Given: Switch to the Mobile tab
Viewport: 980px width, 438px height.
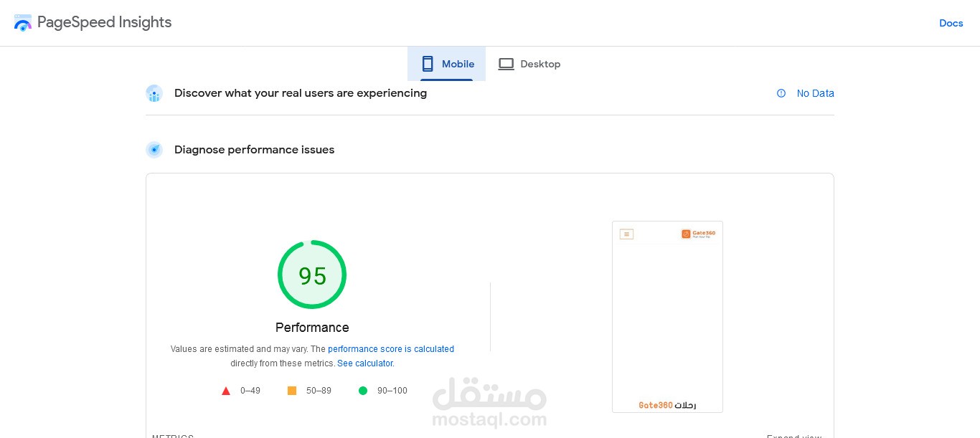Looking at the screenshot, I should (447, 64).
